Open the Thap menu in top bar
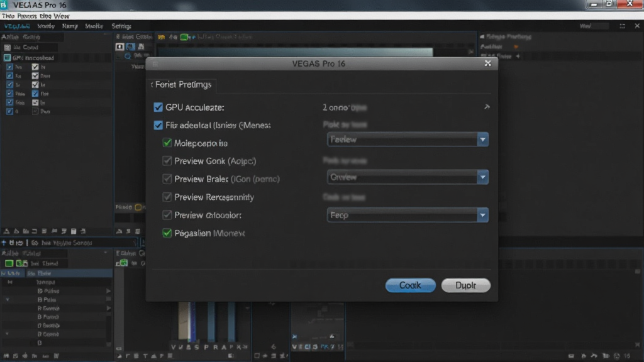Screen dimensions: 644x362 coord(8,16)
